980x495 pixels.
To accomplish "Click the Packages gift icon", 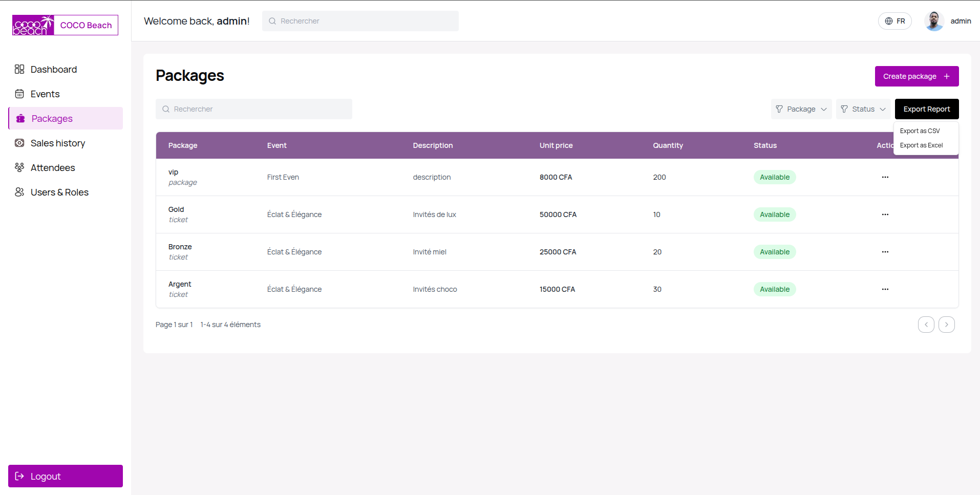I will [19, 118].
